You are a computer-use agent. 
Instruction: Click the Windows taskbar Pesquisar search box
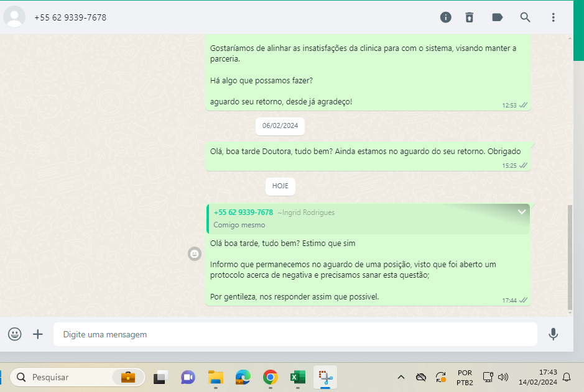78,377
